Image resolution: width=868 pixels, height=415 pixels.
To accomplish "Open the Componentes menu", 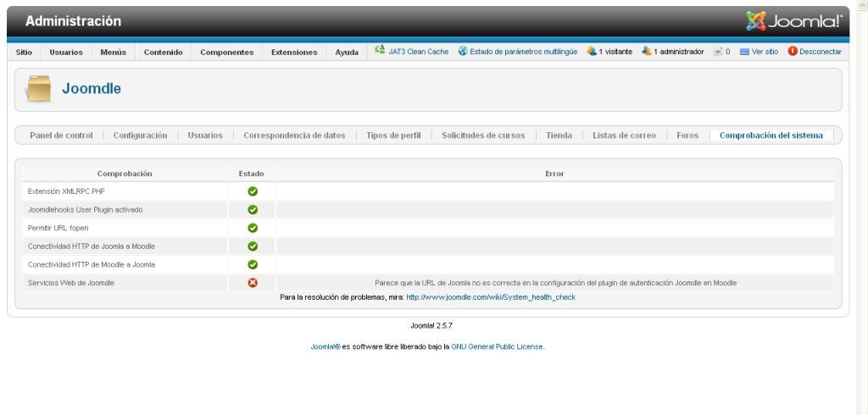I will (x=226, y=53).
